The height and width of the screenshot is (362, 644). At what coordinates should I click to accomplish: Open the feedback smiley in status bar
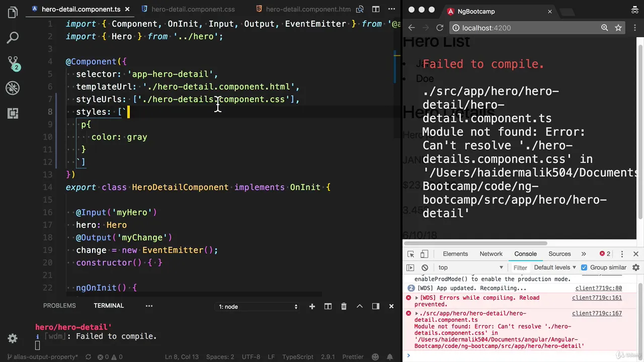(x=375, y=357)
